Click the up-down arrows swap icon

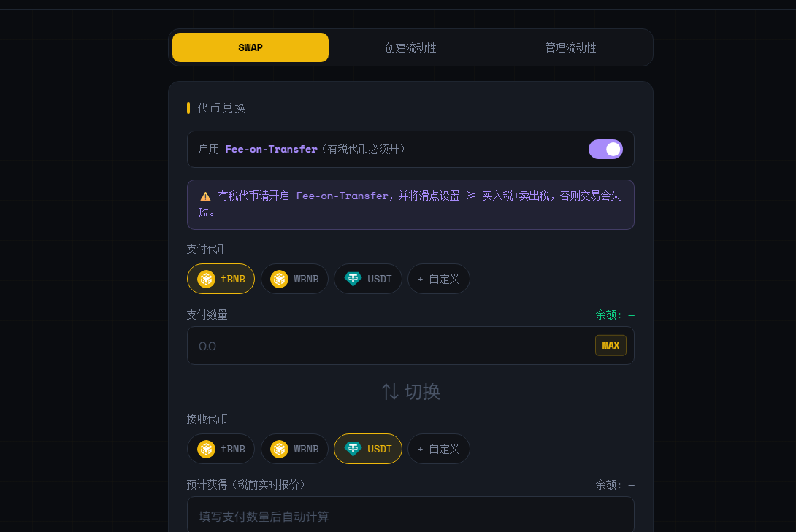click(x=390, y=391)
